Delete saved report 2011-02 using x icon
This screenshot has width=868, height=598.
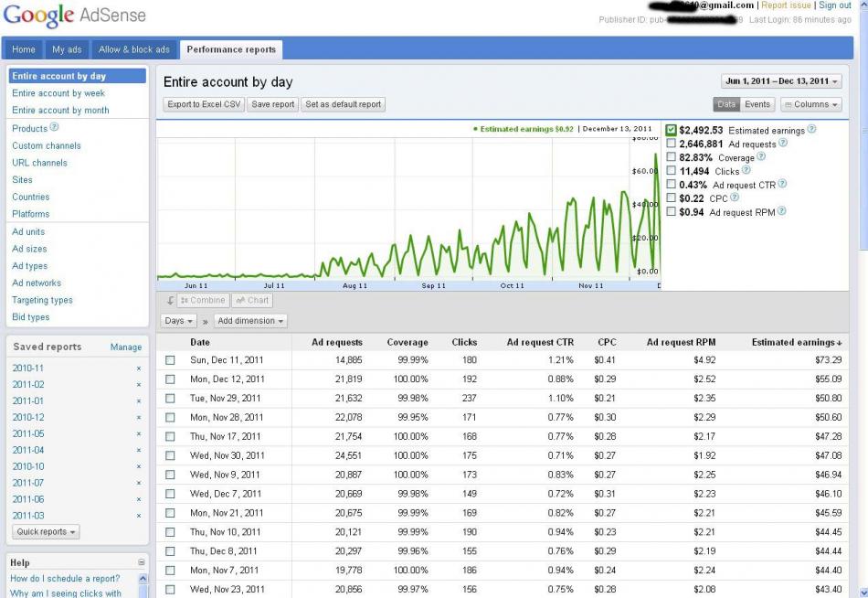[139, 385]
